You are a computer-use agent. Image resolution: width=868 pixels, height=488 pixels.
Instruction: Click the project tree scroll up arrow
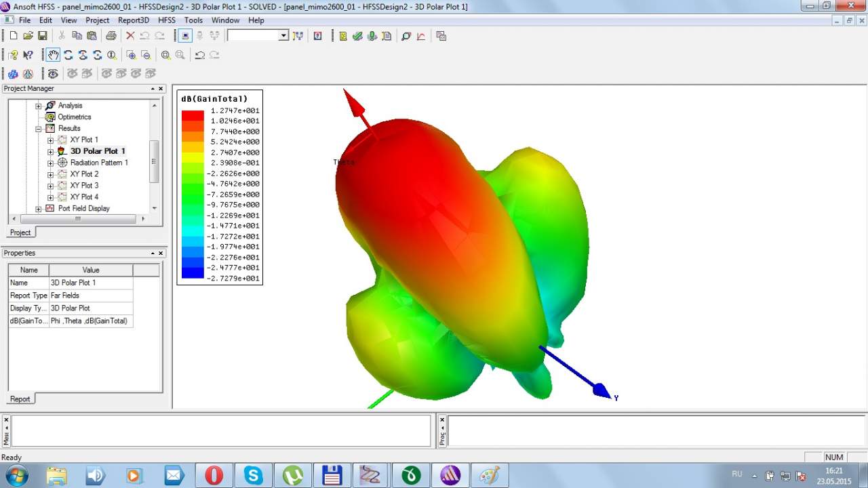(x=155, y=105)
